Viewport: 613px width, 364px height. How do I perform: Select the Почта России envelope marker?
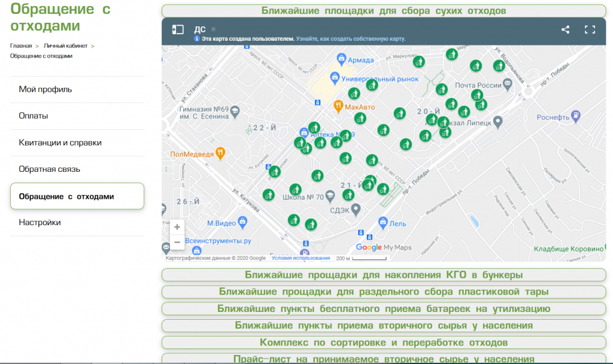coord(507,83)
